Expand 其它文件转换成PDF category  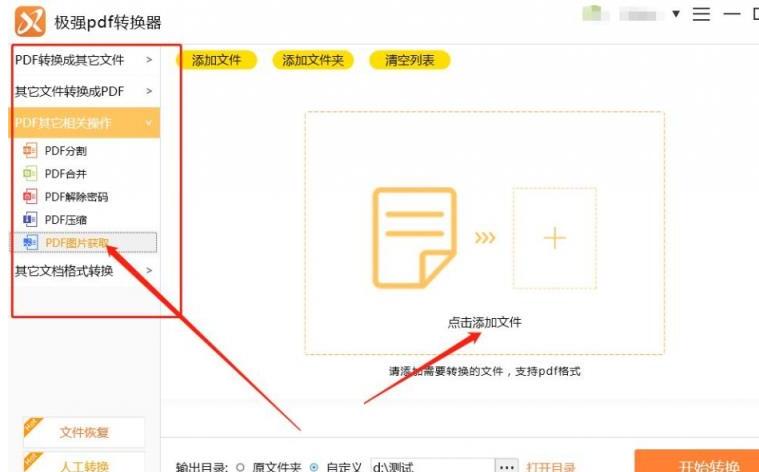coord(84,91)
